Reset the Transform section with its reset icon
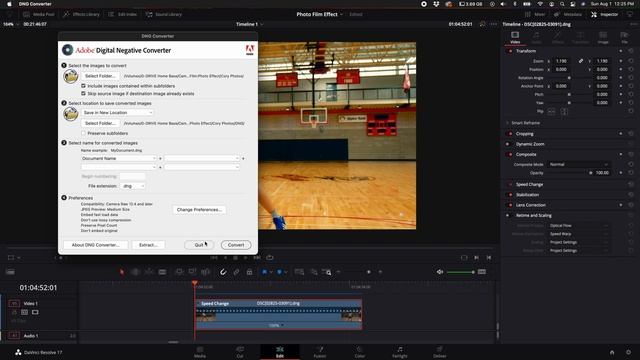This screenshot has height=360, width=640. pos(631,51)
